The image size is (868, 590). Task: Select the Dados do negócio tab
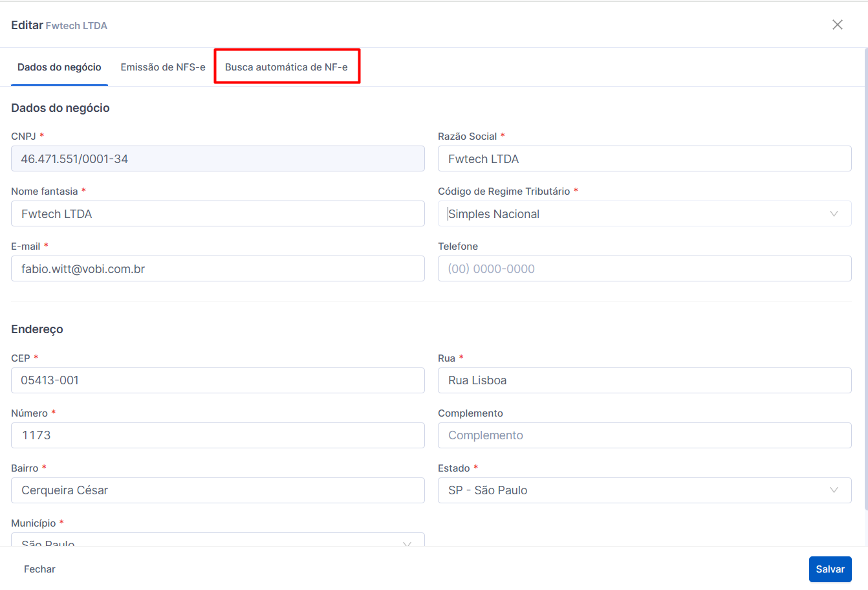point(60,67)
